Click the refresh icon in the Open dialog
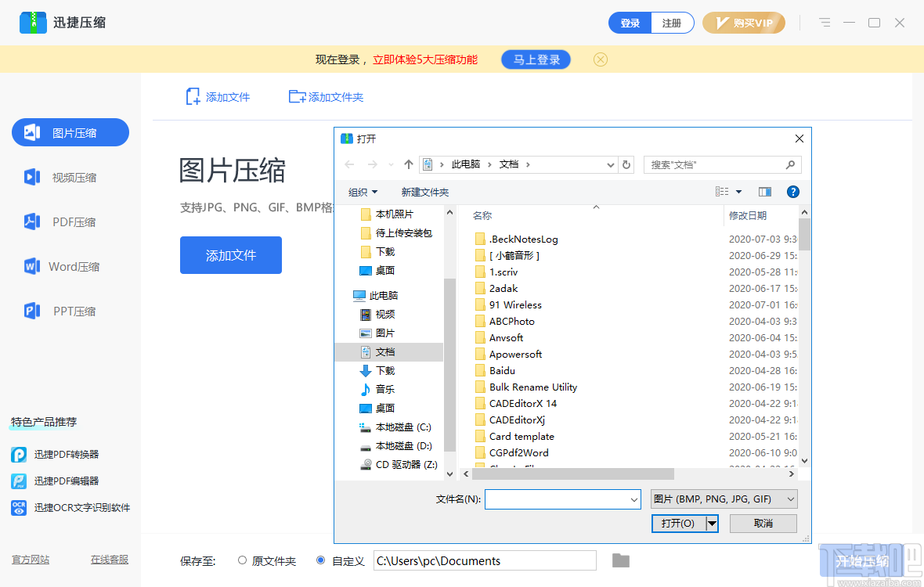This screenshot has height=587, width=924. (626, 164)
